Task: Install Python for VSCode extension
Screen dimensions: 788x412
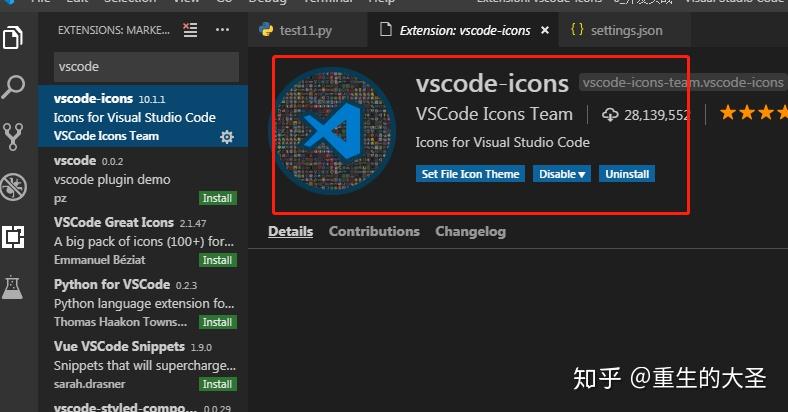Action: coord(217,322)
